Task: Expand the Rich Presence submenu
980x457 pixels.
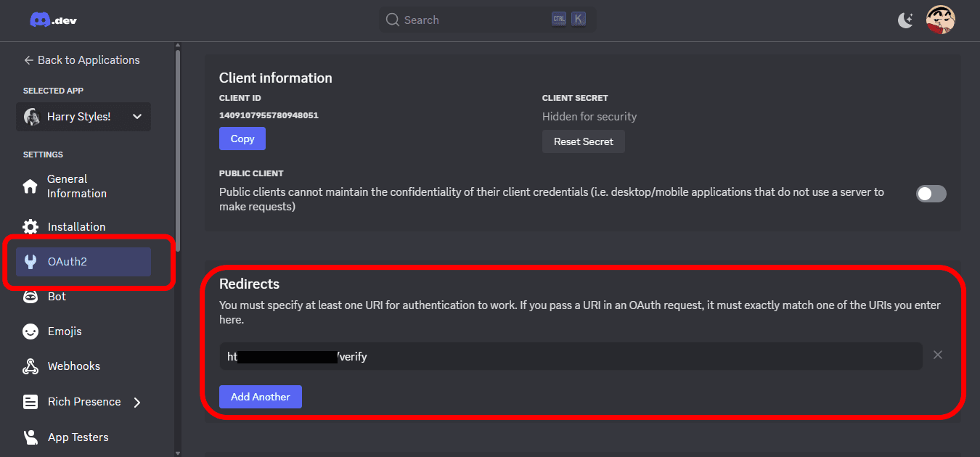Action: [137, 402]
